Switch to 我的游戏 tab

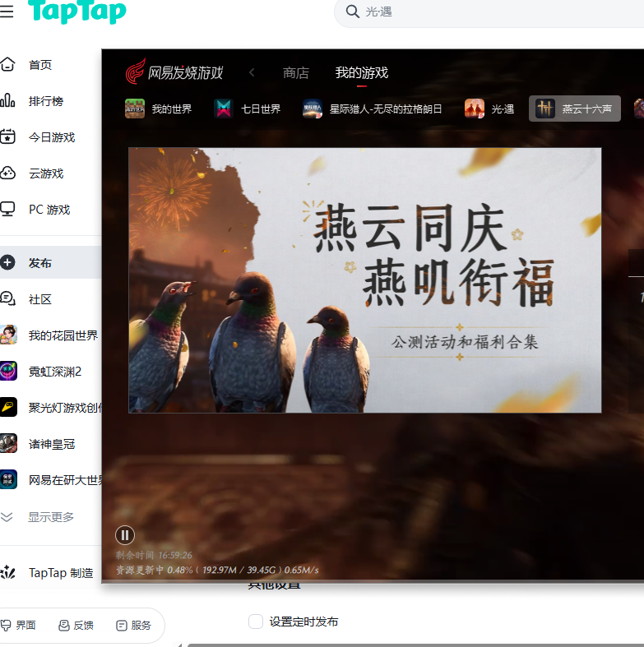[x=362, y=73]
